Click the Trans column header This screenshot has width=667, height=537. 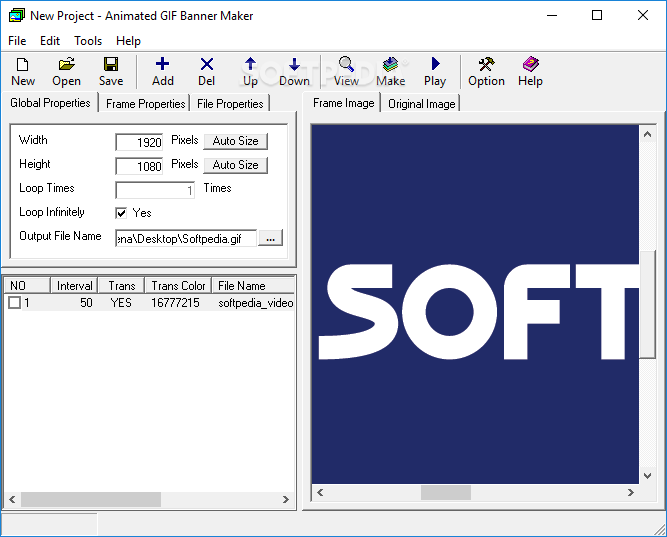[x=122, y=286]
